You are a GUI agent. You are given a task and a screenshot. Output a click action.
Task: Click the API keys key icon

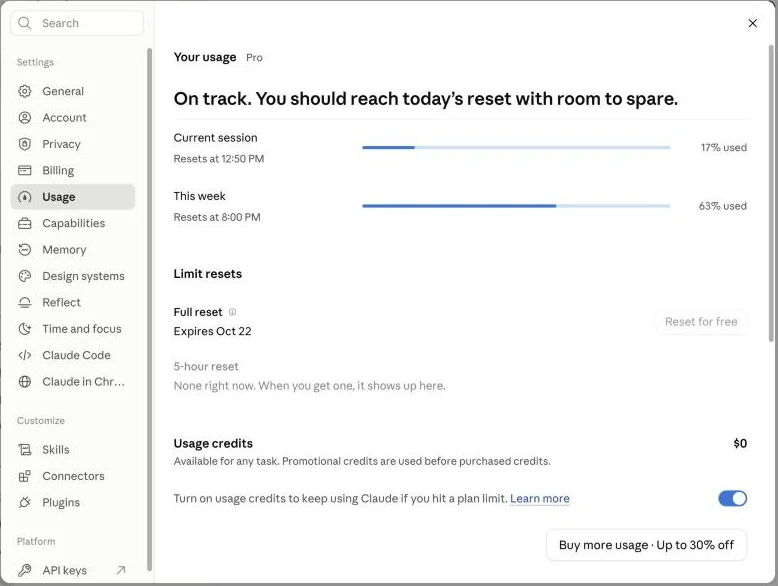click(x=25, y=570)
